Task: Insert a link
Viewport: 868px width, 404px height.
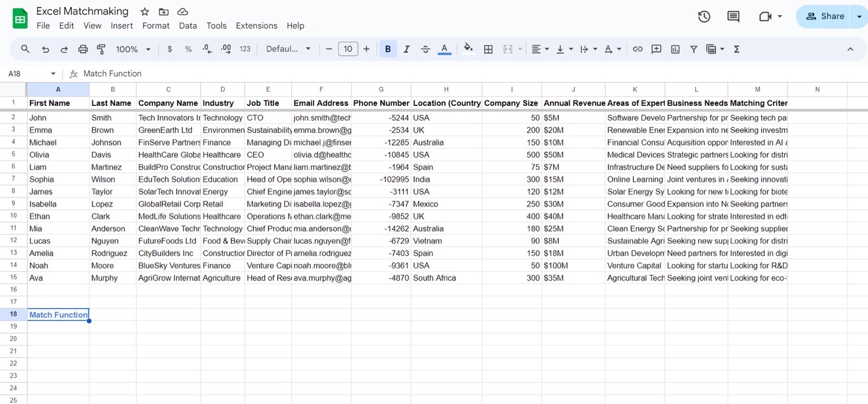Action: point(637,49)
